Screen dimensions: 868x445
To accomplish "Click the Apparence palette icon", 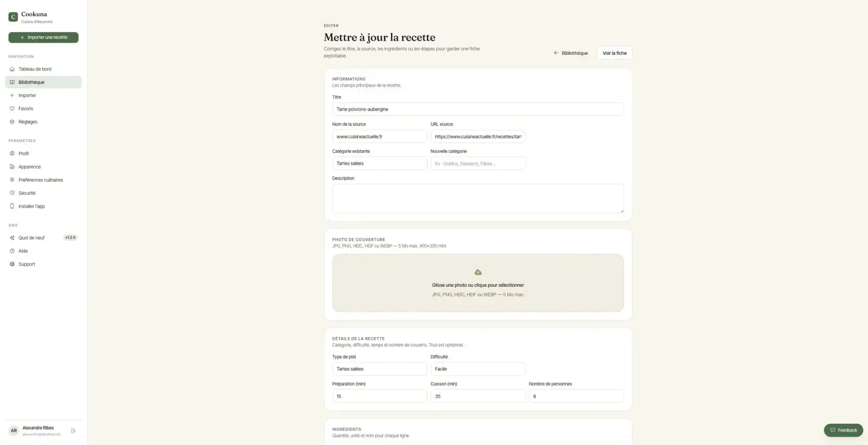I will pos(12,167).
